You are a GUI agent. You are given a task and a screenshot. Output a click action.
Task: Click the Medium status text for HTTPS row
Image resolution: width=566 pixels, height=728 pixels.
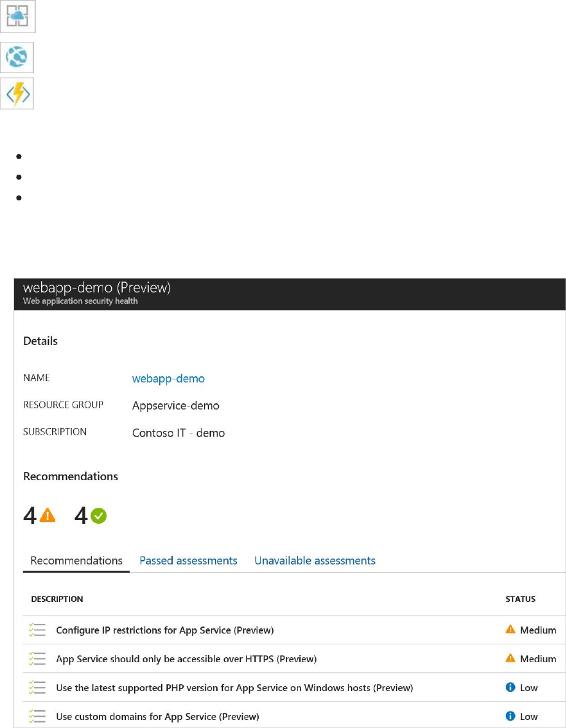[x=538, y=659]
